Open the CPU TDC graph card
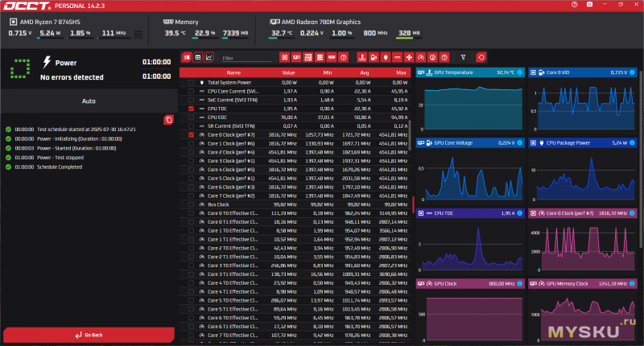The height and width of the screenshot is (346, 644). (x=470, y=241)
